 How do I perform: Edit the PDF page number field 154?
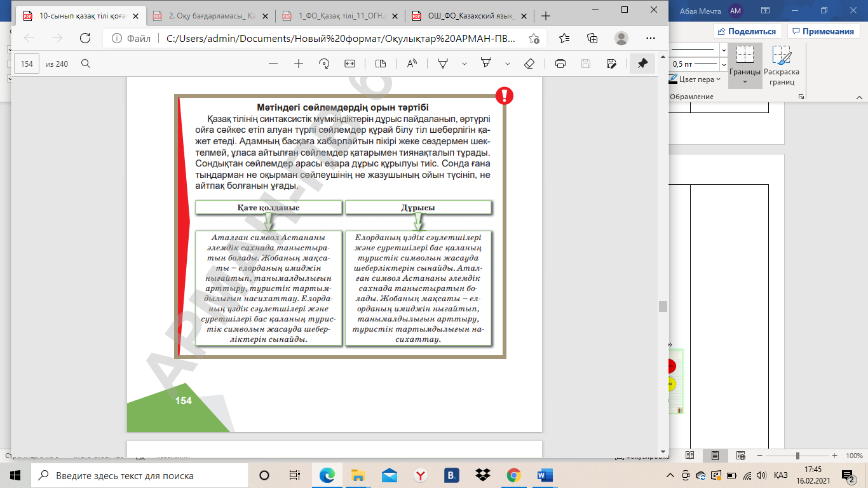click(27, 64)
